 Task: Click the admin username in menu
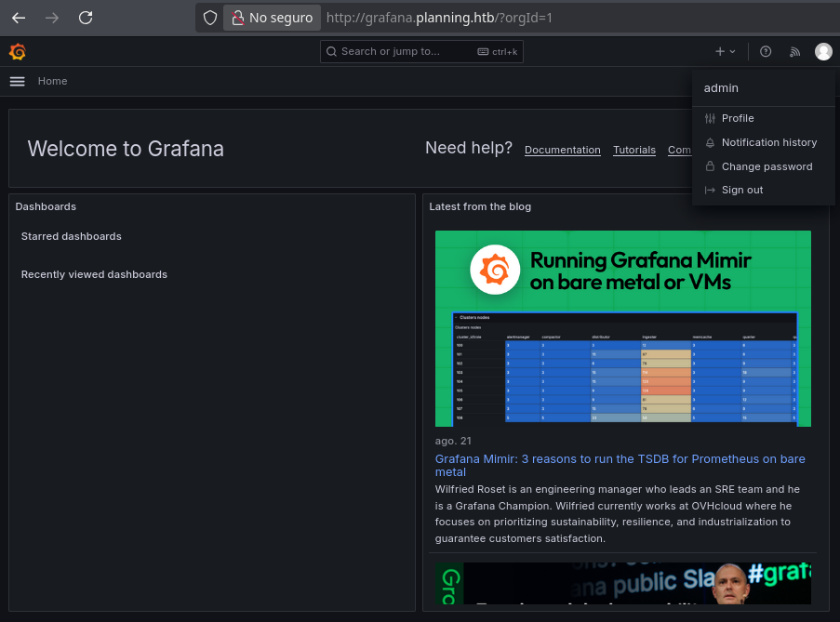tap(721, 88)
